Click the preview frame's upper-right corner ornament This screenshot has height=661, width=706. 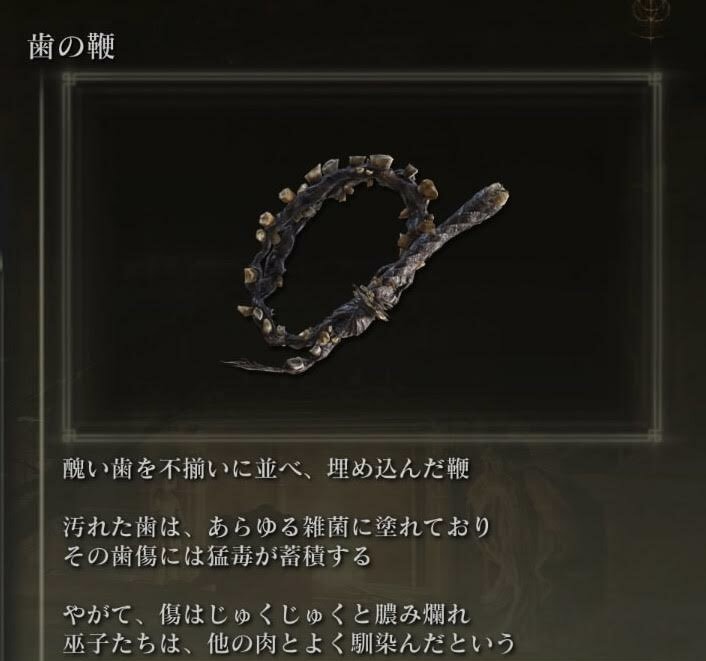pyautogui.click(x=654, y=80)
